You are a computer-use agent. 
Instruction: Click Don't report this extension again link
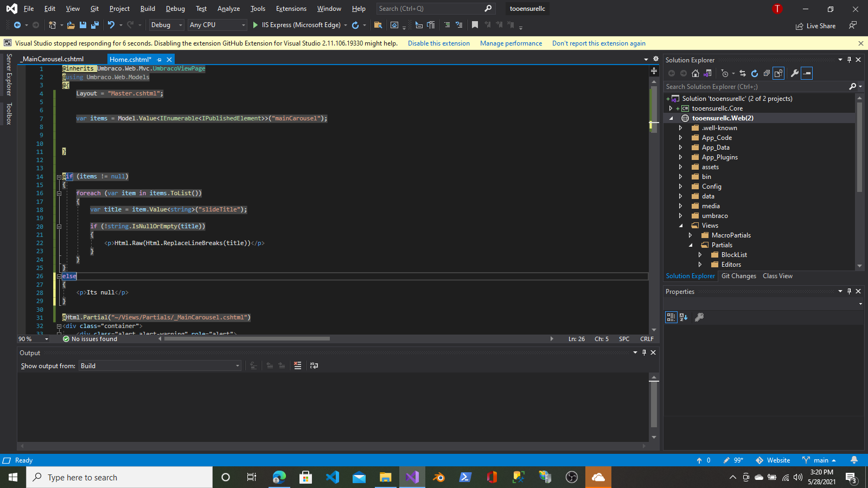(599, 43)
